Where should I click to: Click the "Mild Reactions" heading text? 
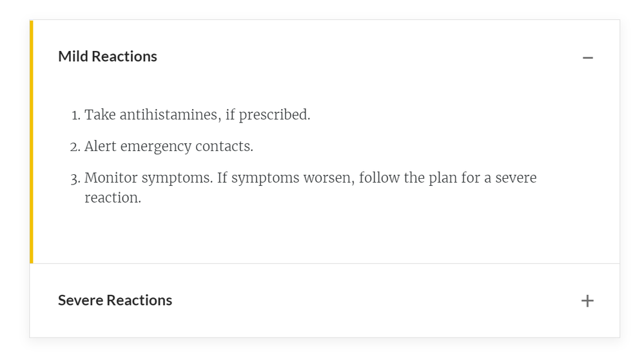[x=108, y=57]
